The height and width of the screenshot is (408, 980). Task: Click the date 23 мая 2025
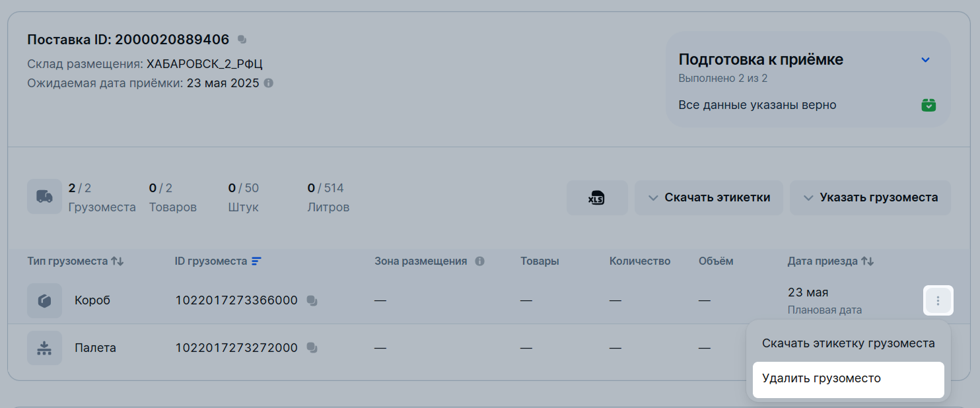coord(223,84)
